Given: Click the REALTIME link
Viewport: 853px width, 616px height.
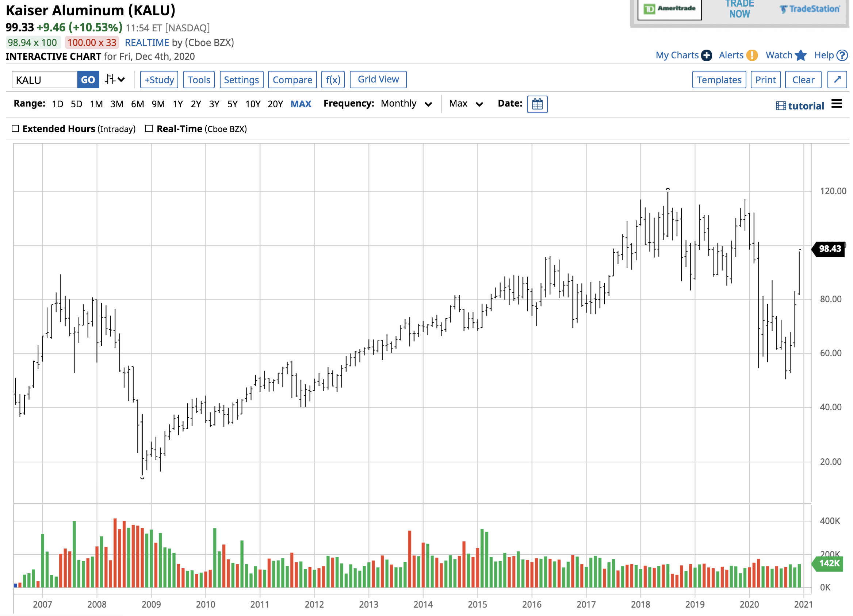Looking at the screenshot, I should click(147, 42).
